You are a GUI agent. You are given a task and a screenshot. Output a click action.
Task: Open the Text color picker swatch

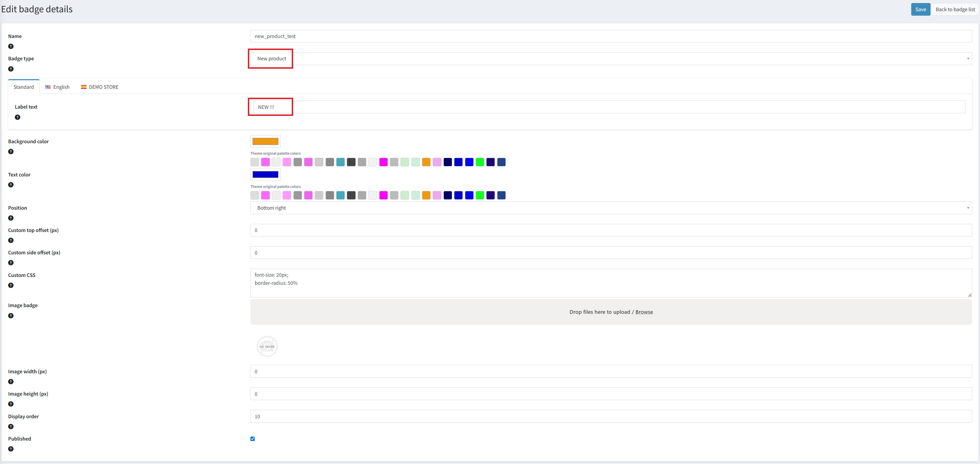tap(265, 174)
